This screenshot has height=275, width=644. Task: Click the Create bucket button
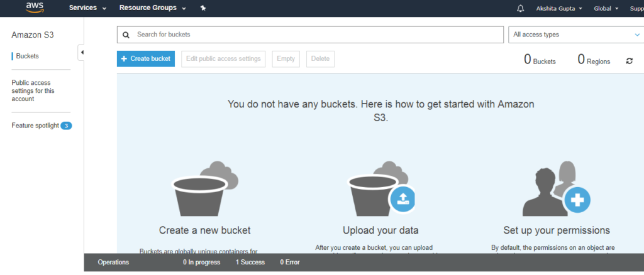point(146,58)
